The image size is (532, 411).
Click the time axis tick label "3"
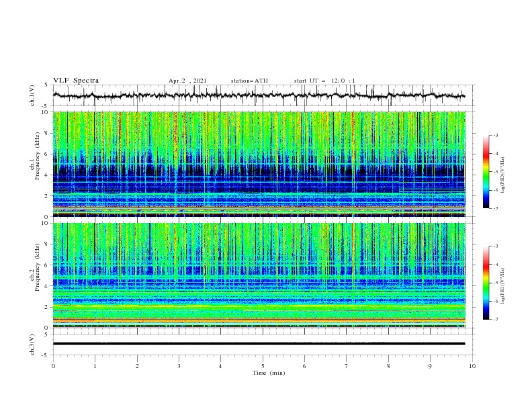(x=179, y=366)
